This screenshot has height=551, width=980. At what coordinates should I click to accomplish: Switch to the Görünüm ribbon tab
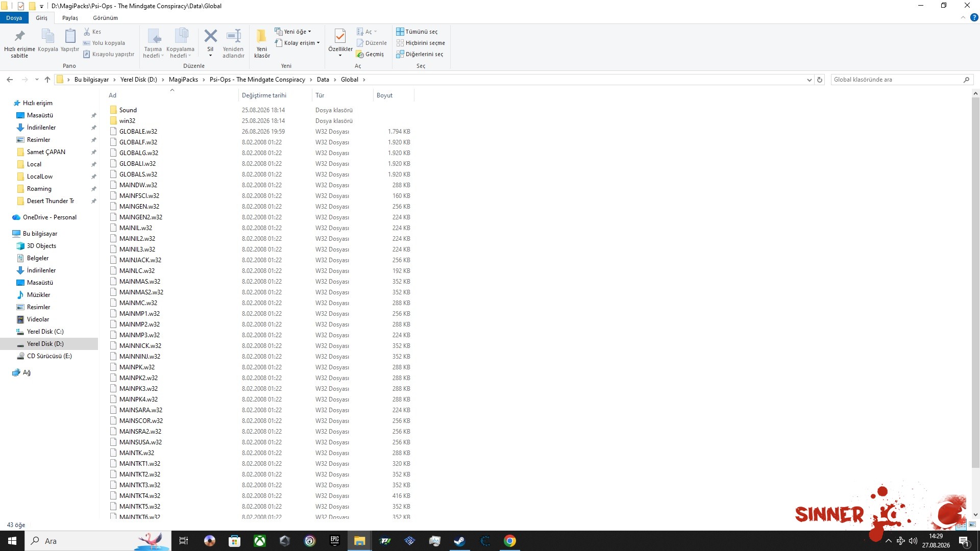(x=105, y=18)
